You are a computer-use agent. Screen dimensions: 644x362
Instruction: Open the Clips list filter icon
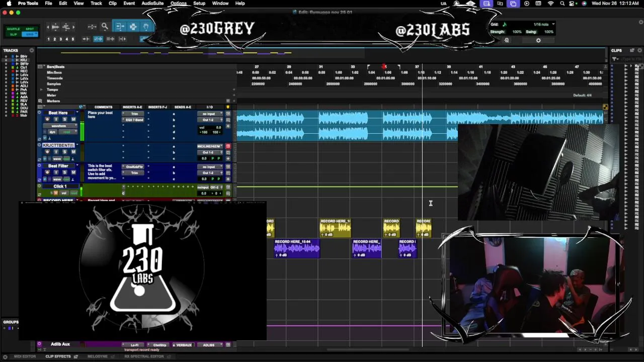615,59
